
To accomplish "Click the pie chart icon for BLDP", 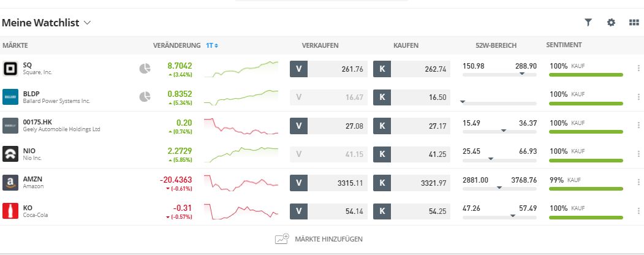I will coord(145,97).
